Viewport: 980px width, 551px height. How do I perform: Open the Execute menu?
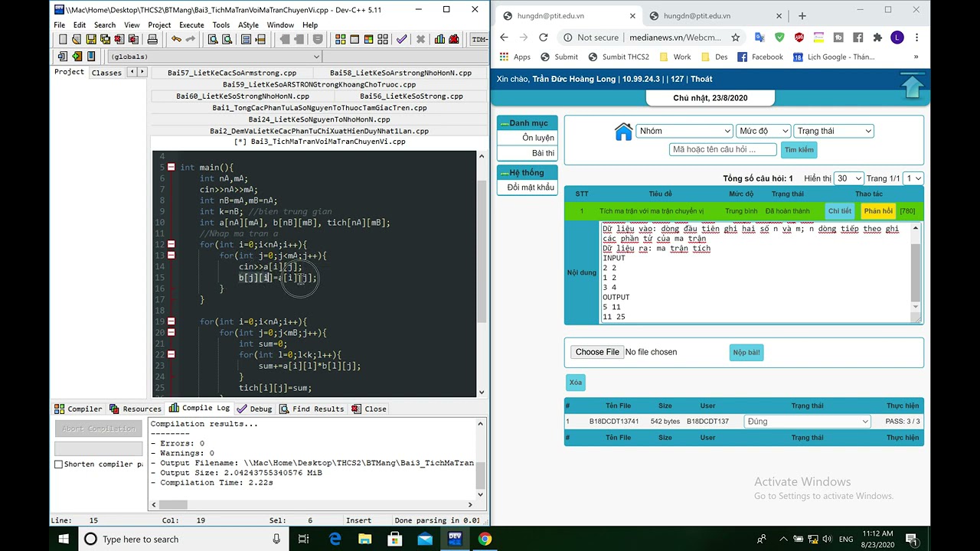191,24
